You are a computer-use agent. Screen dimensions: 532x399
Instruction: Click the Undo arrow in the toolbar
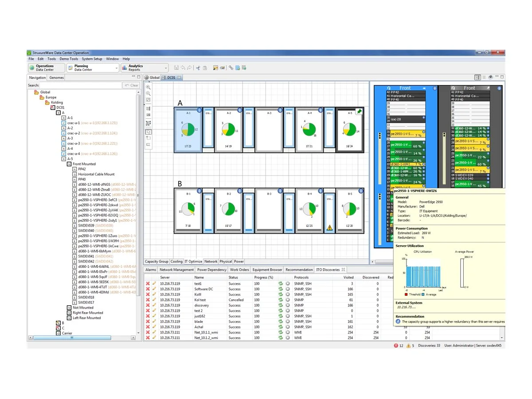tap(183, 68)
